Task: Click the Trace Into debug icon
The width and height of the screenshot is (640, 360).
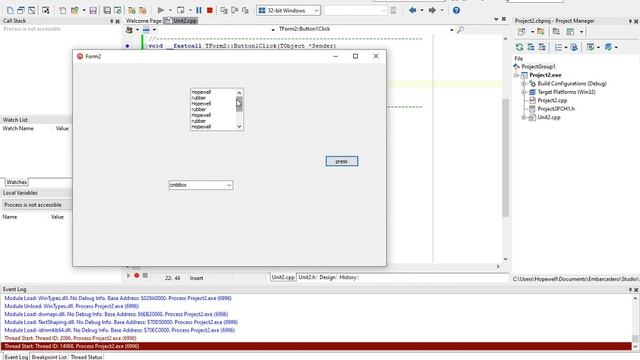Action: 224,10
